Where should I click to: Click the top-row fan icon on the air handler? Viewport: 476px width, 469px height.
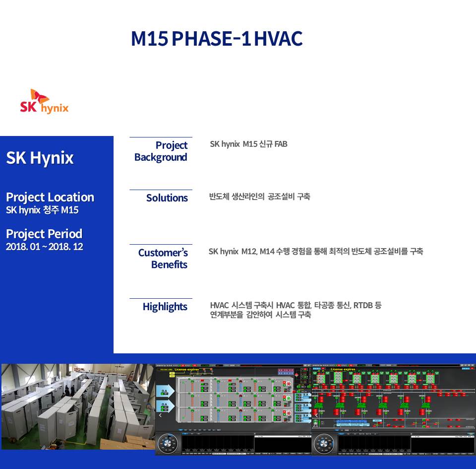point(288,384)
